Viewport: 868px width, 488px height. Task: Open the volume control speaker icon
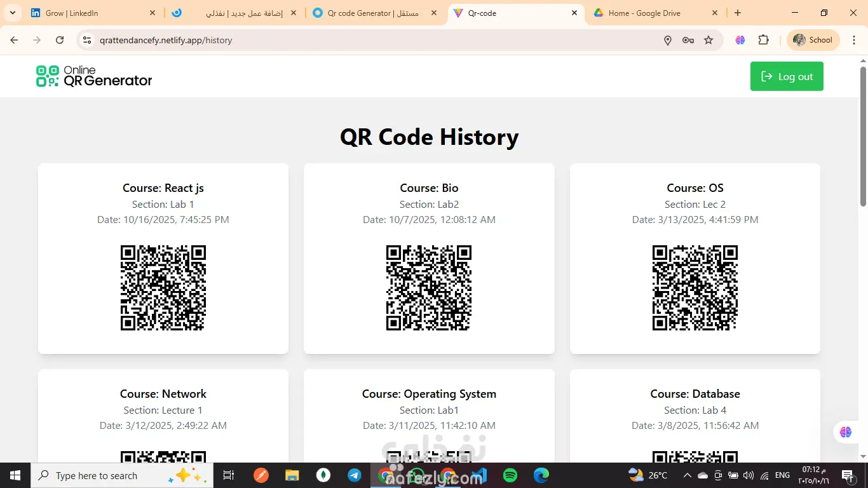click(x=749, y=475)
